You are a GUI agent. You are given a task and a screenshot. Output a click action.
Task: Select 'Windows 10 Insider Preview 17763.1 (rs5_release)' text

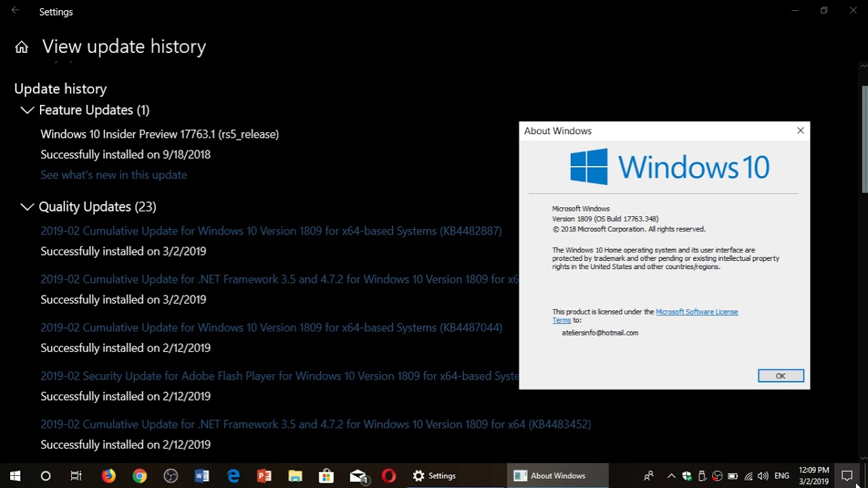click(x=159, y=134)
